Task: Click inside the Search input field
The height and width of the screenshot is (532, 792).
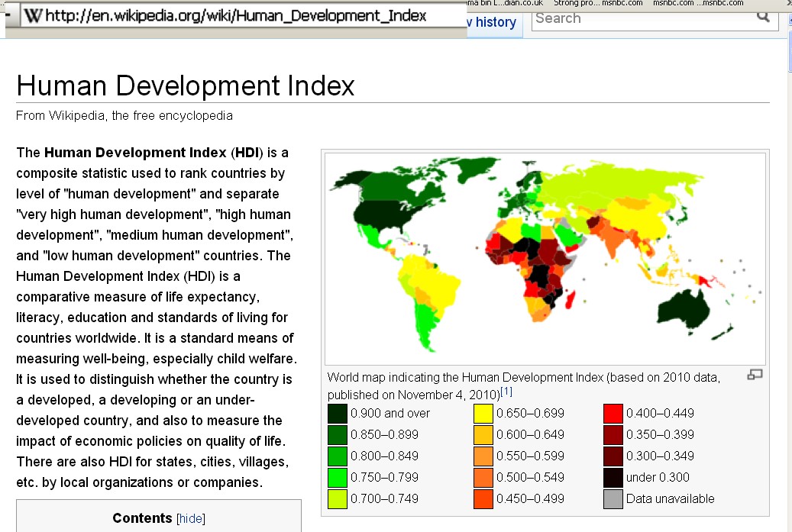Action: (642, 18)
